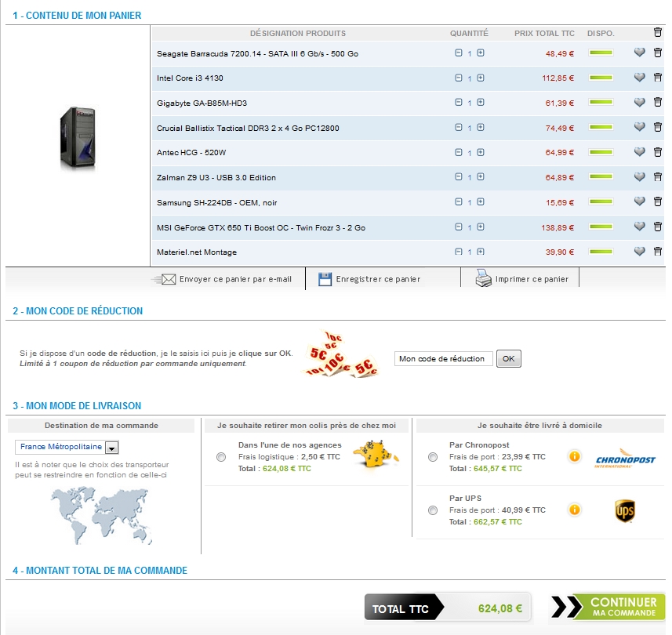
Task: Click the Seagate Barracuda 7200.14 product name
Action: (257, 53)
